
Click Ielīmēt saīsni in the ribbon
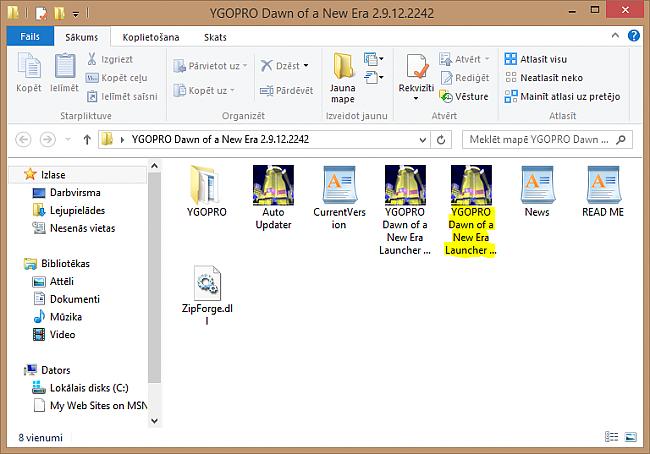tap(122, 97)
